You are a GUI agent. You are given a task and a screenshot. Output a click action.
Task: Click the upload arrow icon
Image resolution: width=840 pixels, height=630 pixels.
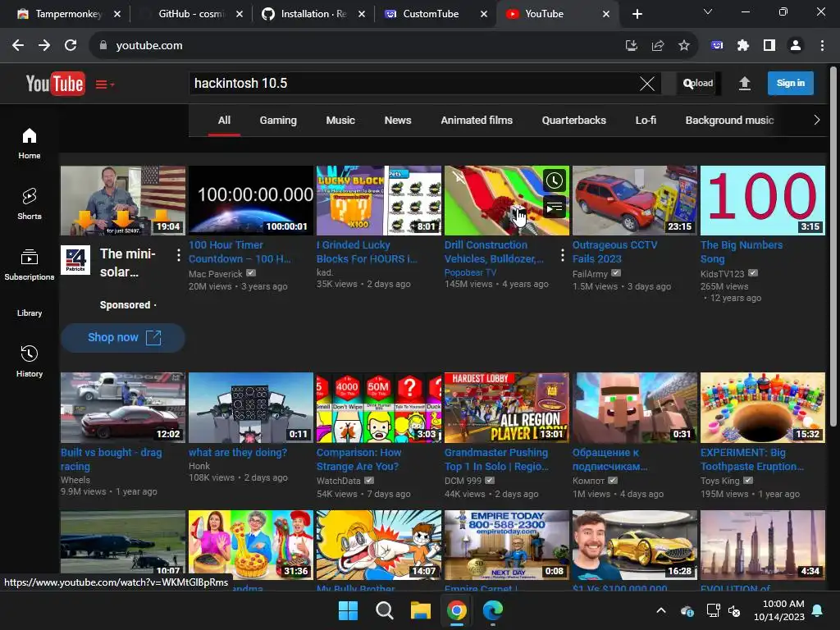tap(745, 83)
